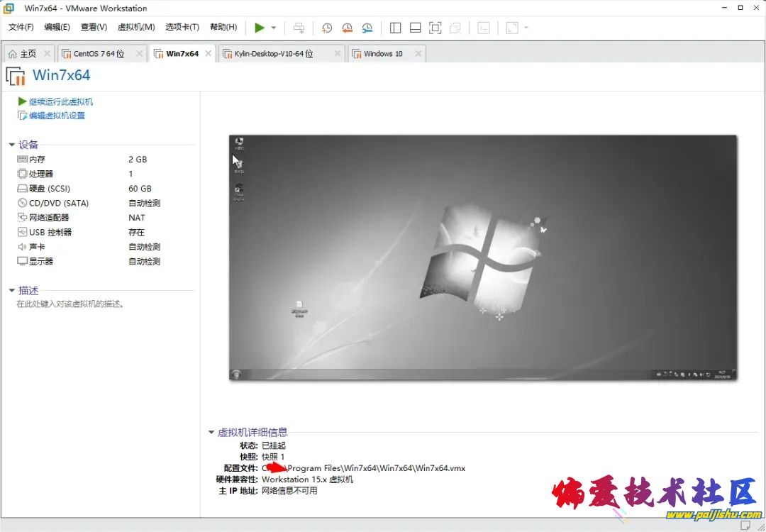Click 编辑虚拟机设置 link
This screenshot has width=766, height=532.
click(x=57, y=116)
